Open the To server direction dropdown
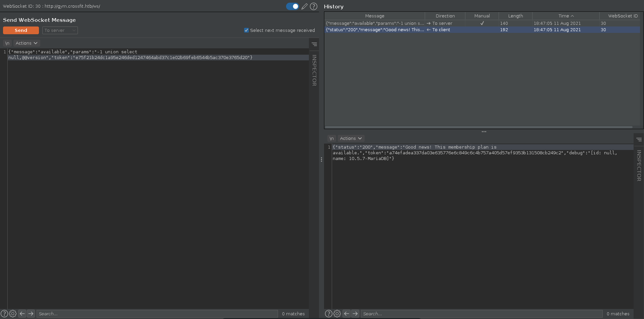644x319 pixels. point(60,31)
